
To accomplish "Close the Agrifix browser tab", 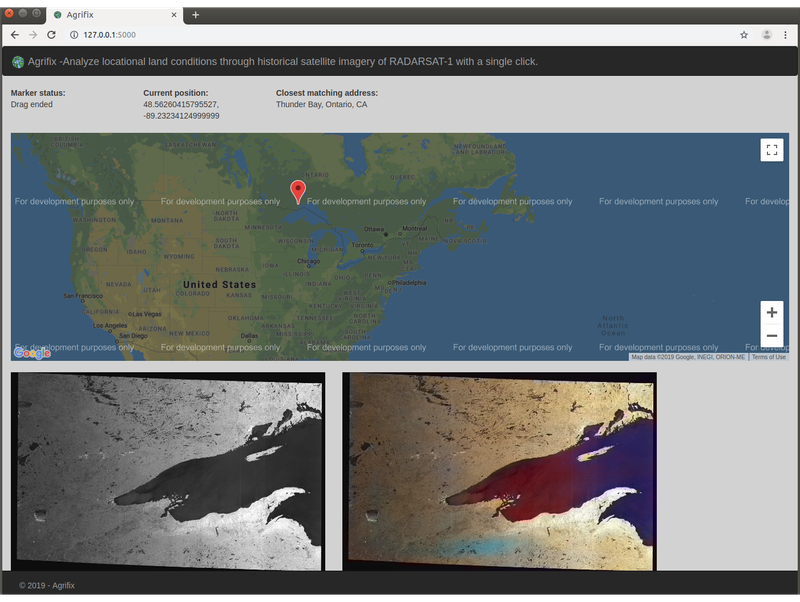I will click(174, 15).
